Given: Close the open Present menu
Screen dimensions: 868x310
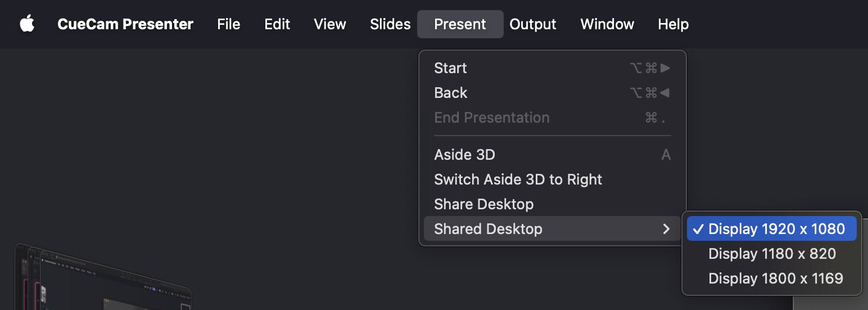Looking at the screenshot, I should [460, 24].
